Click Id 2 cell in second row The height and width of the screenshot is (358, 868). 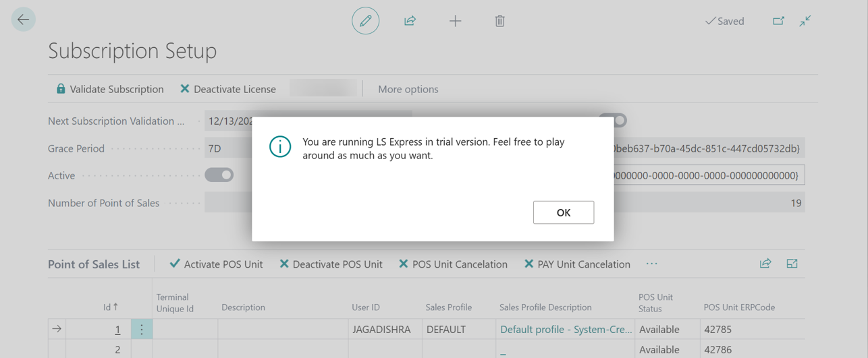pyautogui.click(x=117, y=350)
